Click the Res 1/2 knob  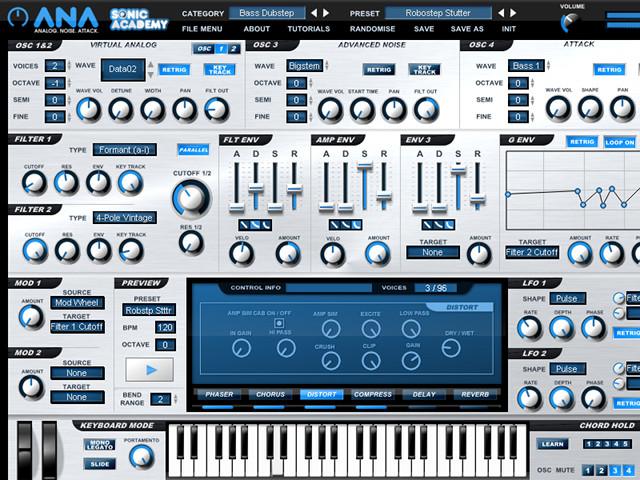coord(191,242)
